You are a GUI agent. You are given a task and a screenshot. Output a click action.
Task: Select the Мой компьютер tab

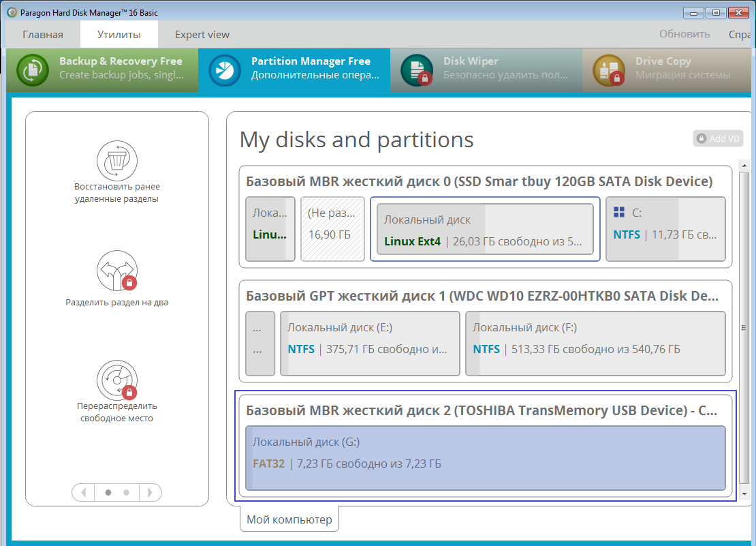click(x=289, y=519)
